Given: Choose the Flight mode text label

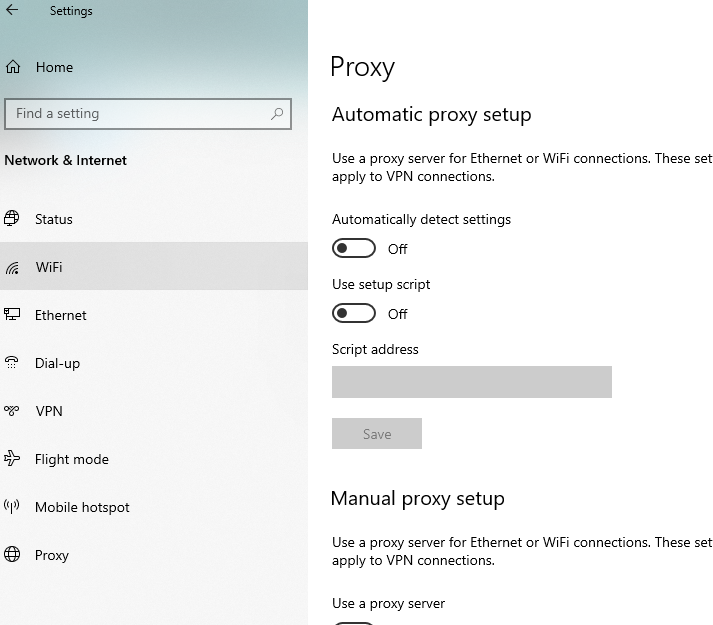Looking at the screenshot, I should [x=72, y=459].
